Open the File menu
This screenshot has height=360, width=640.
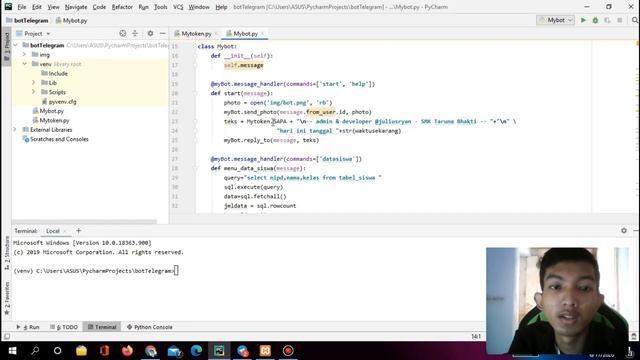tap(22, 7)
